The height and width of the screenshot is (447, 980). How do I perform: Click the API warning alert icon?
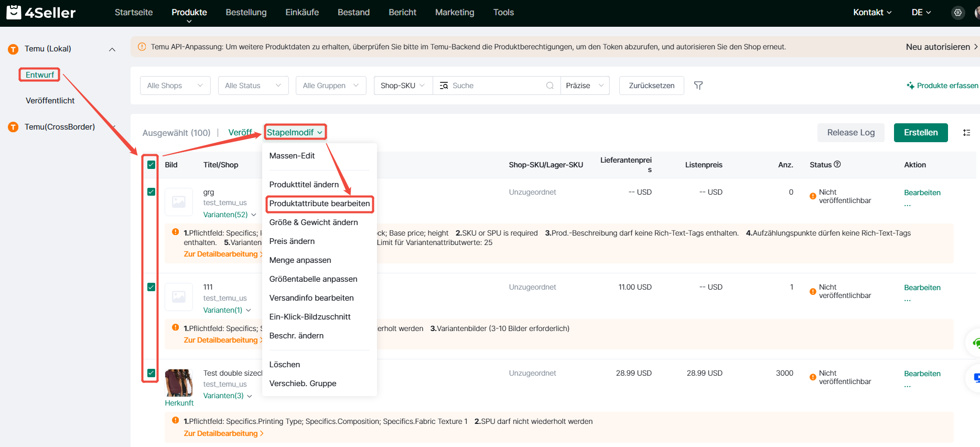click(142, 47)
